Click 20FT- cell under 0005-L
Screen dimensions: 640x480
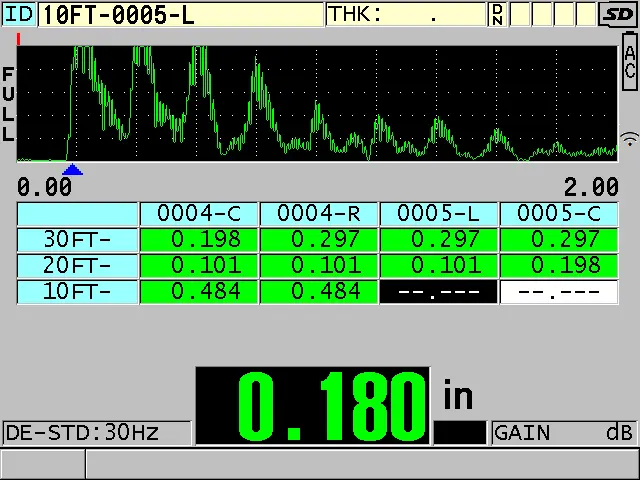pyautogui.click(x=439, y=266)
